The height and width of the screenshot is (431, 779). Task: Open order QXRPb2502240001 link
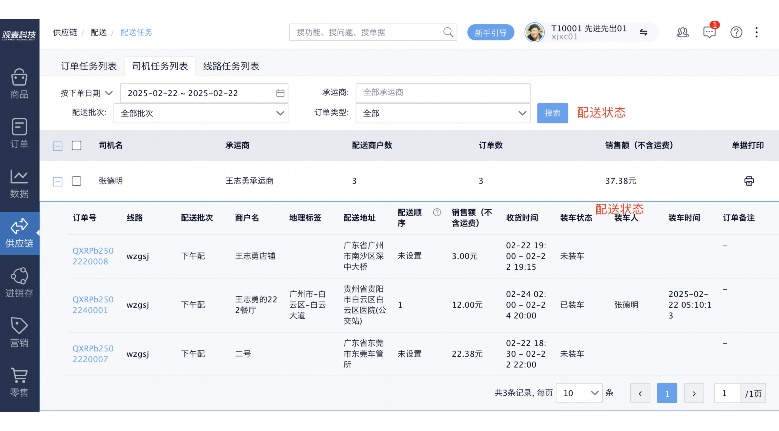tap(93, 304)
